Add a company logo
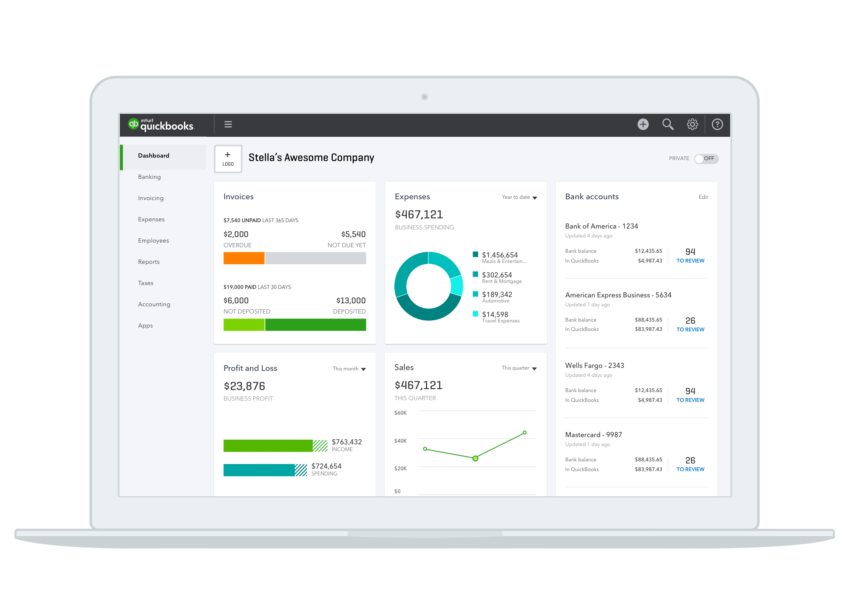This screenshot has width=850, height=616. 228,159
